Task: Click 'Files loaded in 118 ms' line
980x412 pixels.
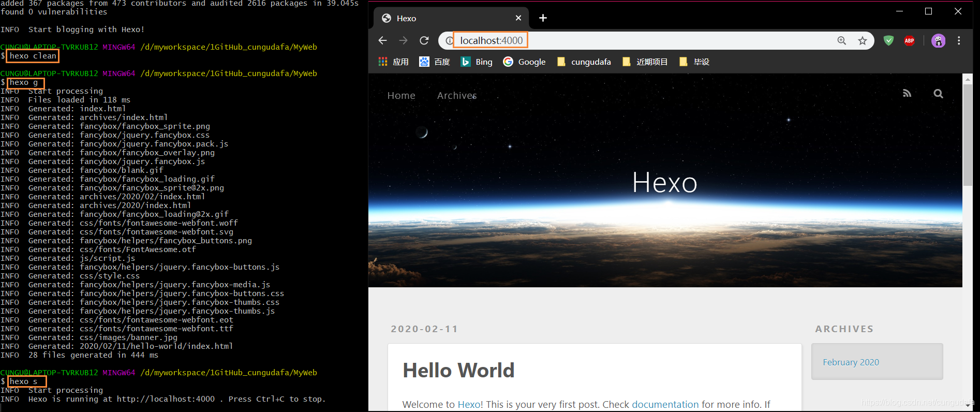Action: point(79,100)
